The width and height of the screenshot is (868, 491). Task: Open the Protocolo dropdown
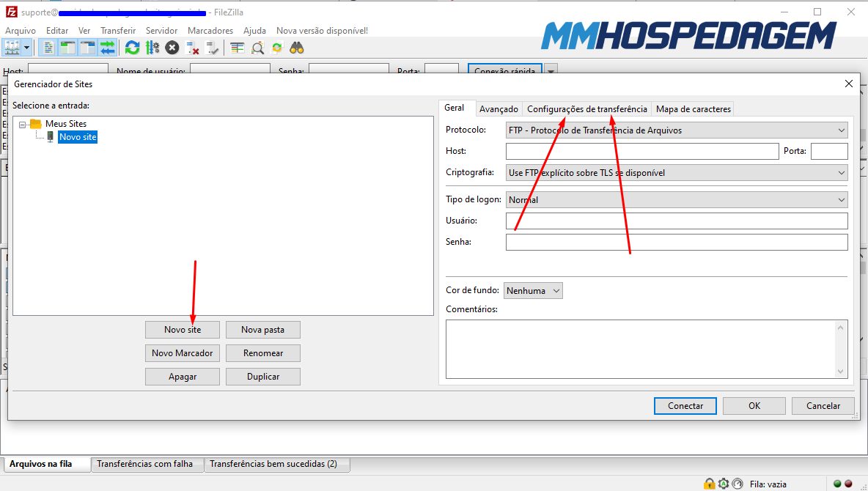tap(677, 130)
